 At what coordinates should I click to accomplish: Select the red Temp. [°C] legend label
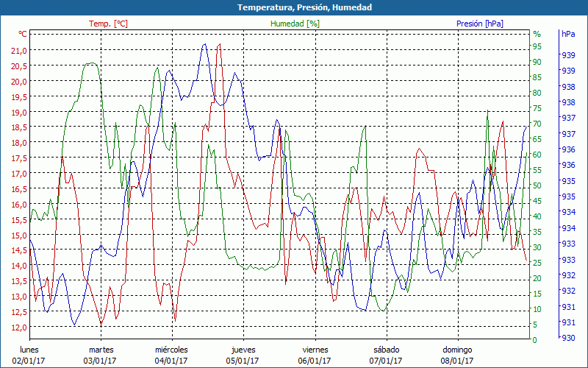(108, 24)
